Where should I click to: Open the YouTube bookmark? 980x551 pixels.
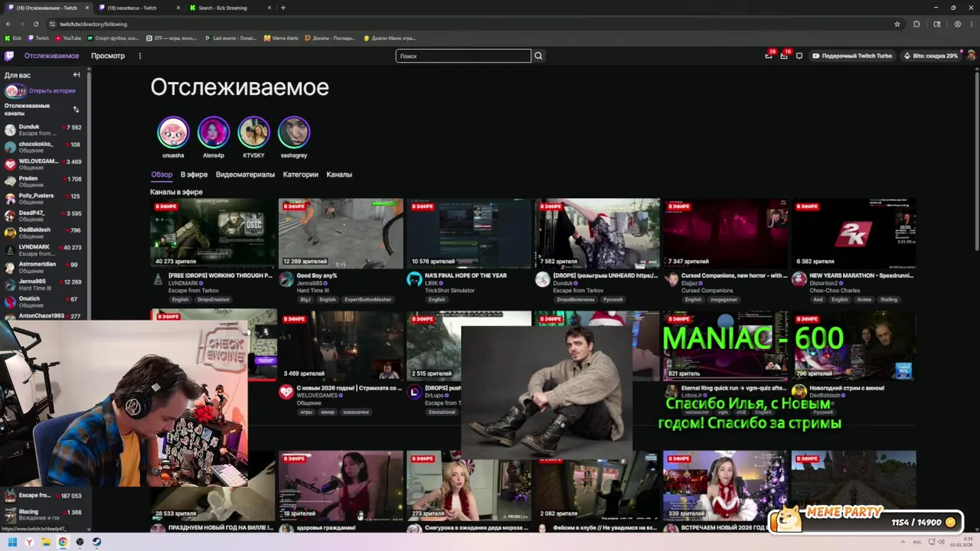pyautogui.click(x=68, y=37)
